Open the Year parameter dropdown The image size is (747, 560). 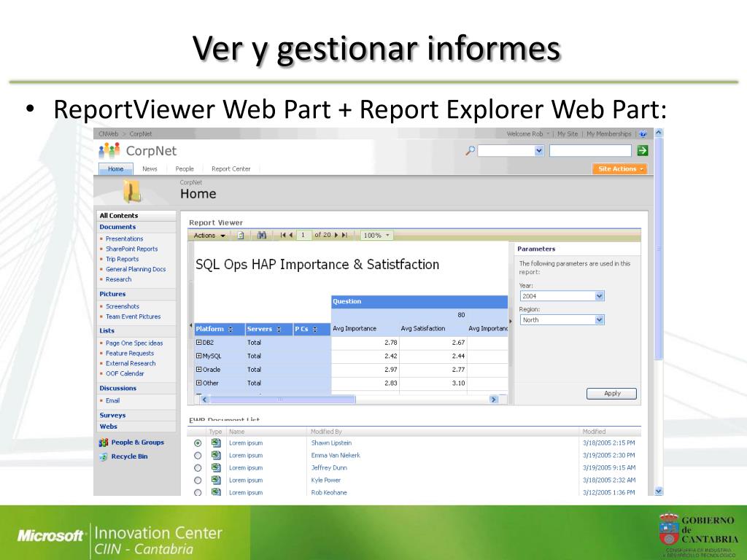tap(600, 296)
